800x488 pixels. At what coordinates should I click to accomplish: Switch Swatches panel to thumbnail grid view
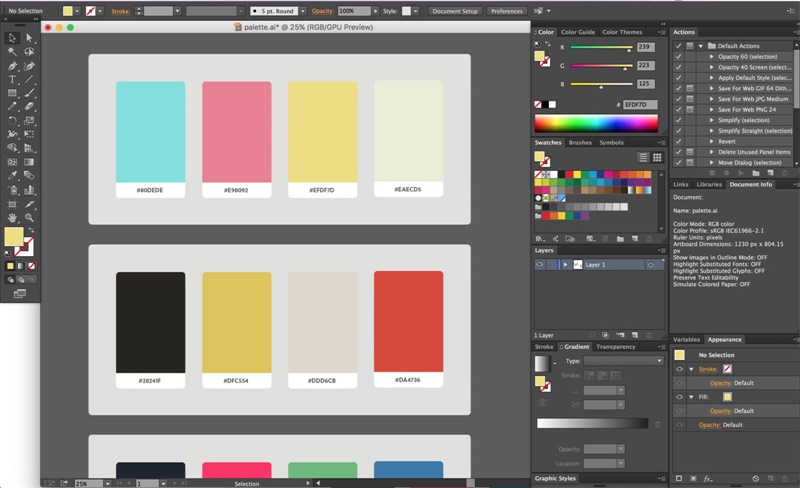[657, 157]
